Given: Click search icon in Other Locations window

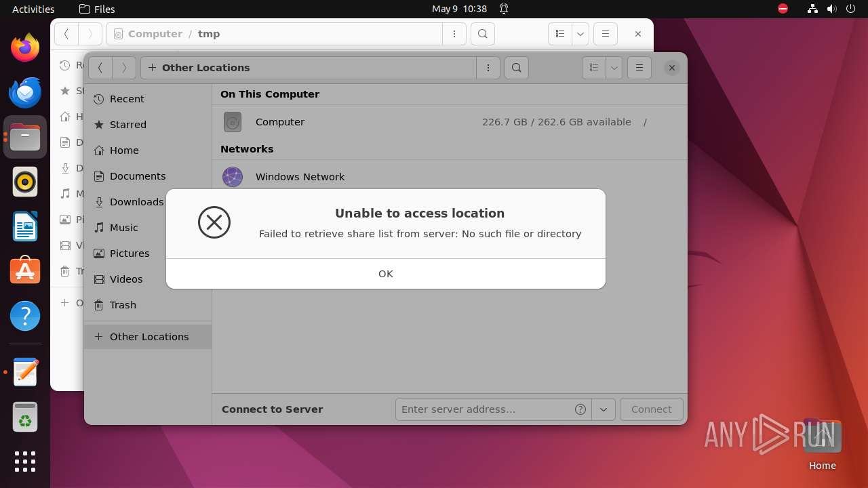Looking at the screenshot, I should 517,68.
